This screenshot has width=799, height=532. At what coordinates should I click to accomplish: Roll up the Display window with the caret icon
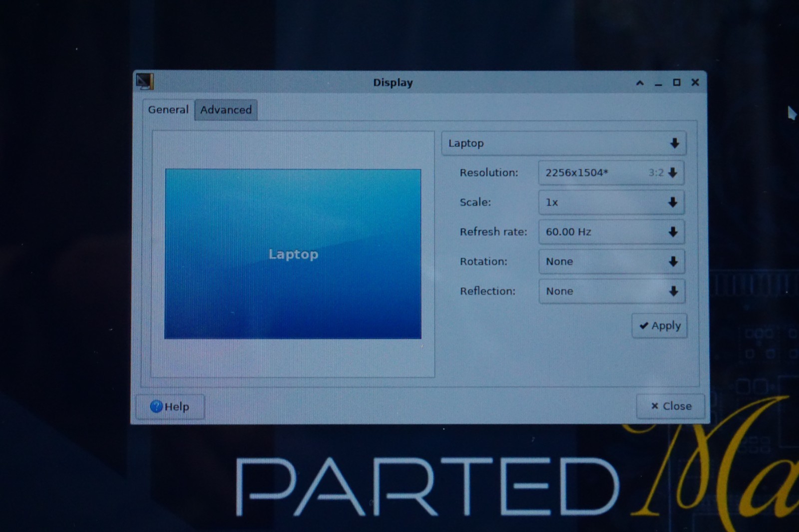[x=640, y=83]
